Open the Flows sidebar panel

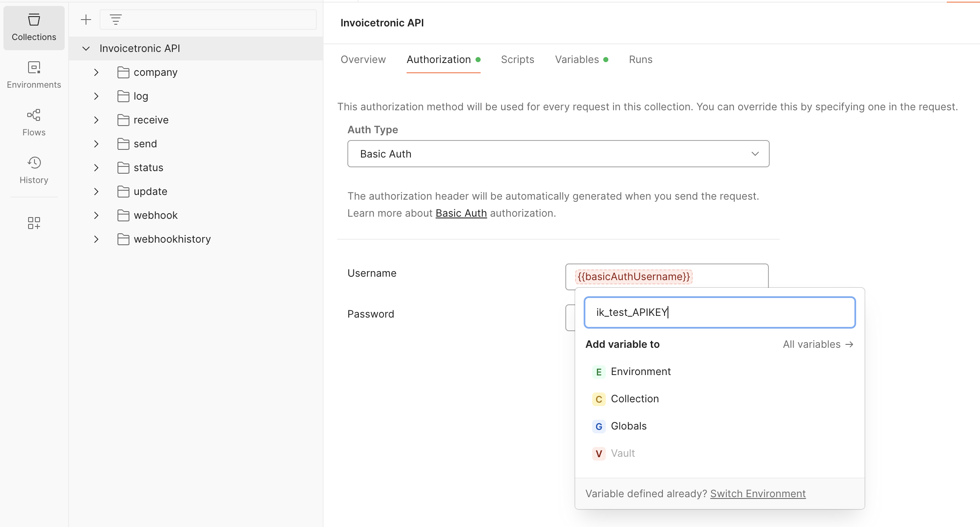pyautogui.click(x=34, y=123)
